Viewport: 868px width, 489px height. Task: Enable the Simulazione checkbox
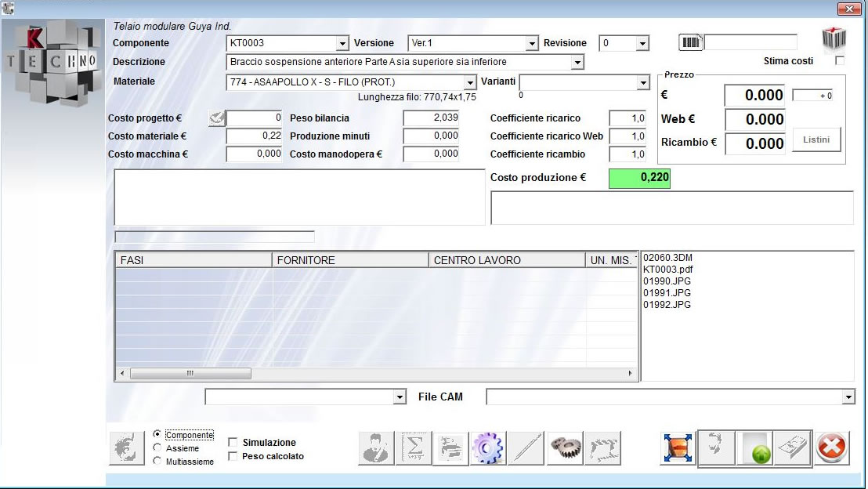coord(233,442)
